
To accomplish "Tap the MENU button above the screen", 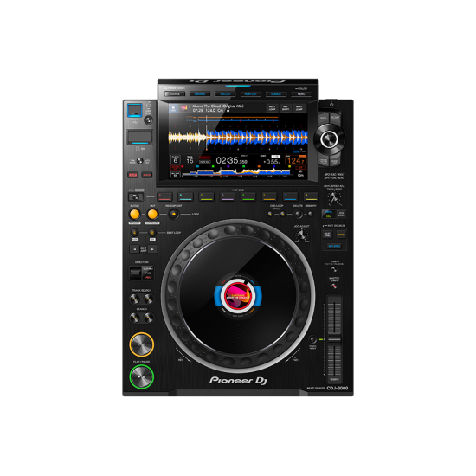I will pyautogui.click(x=301, y=94).
